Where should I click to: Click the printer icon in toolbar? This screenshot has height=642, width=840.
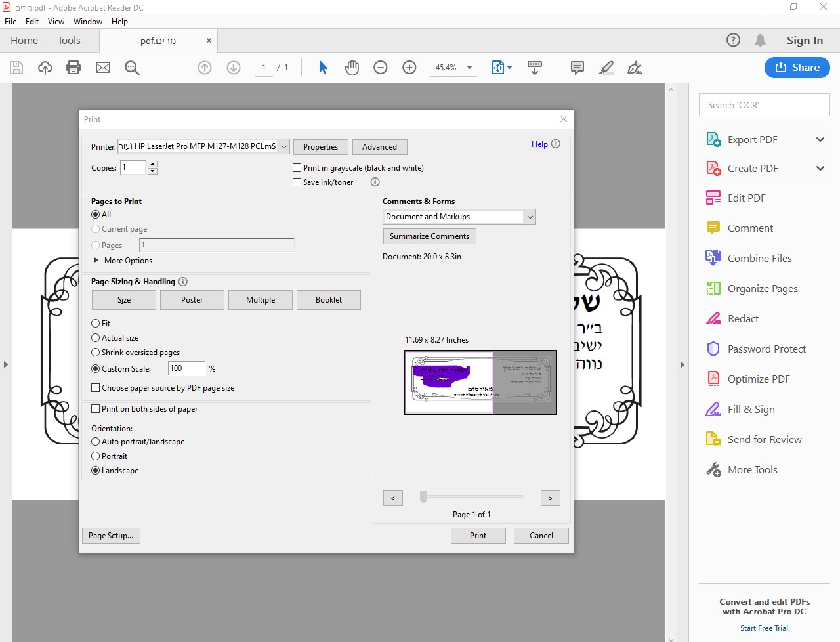click(73, 68)
